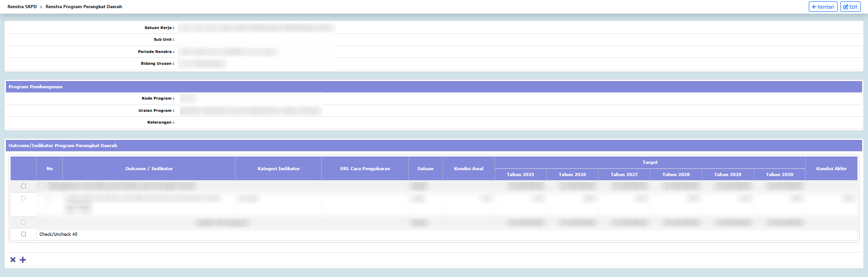Click the Kategori Indikator column header

click(x=278, y=169)
